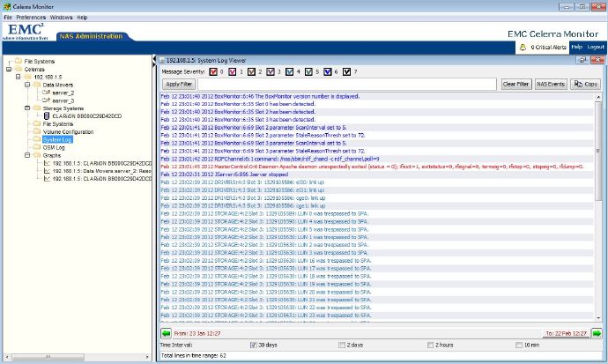Screen dimensions: 608x364
Task: Restore the System Log Viewer internal window
Action: [x=582, y=60]
